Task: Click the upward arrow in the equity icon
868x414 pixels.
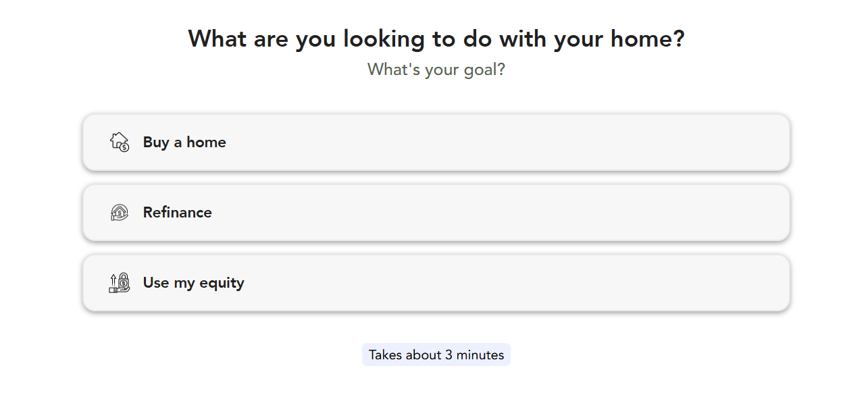Action: [113, 278]
